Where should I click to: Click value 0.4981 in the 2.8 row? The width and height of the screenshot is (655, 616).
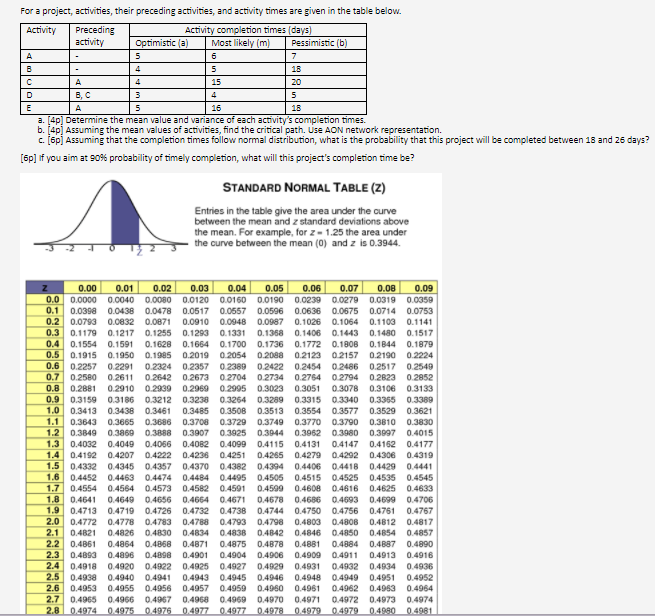click(419, 611)
